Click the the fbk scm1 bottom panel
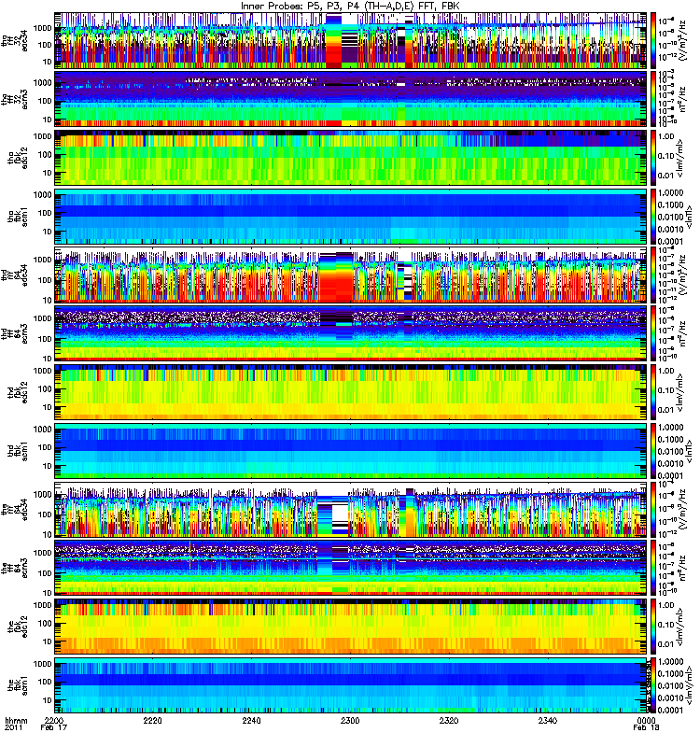The height and width of the screenshot is (747, 700). [x=351, y=685]
